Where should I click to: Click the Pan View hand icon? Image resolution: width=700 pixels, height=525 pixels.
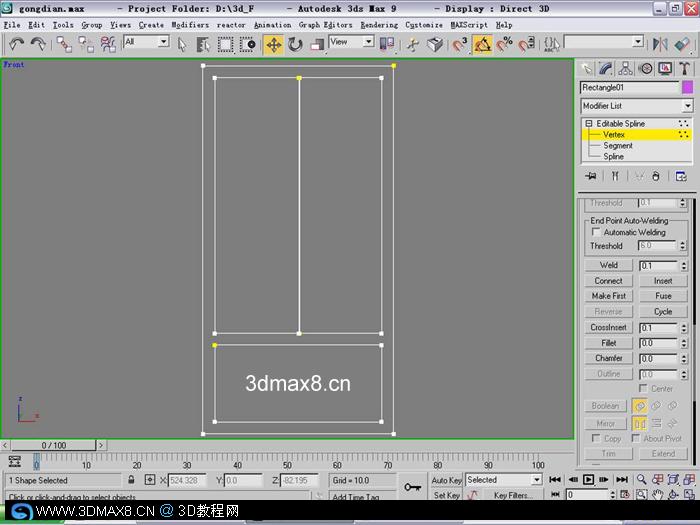point(657,494)
